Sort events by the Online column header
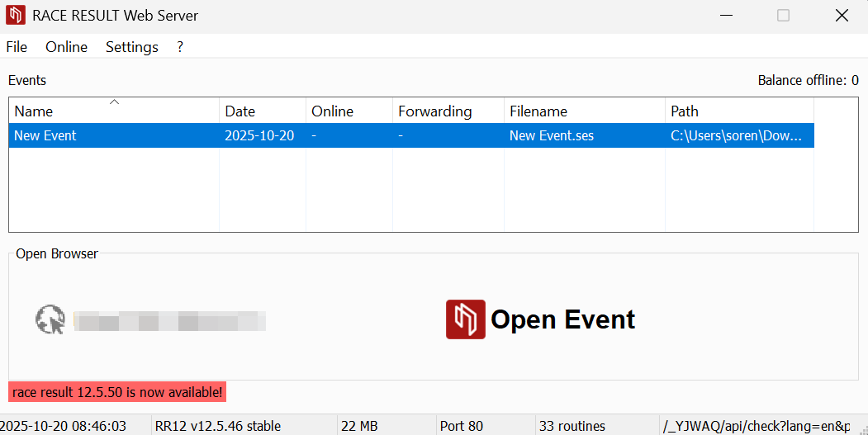868x435 pixels. pos(349,111)
